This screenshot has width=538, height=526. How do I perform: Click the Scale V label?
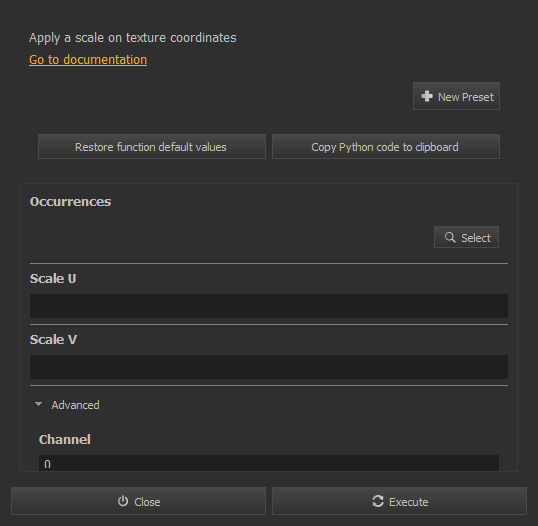(53, 340)
